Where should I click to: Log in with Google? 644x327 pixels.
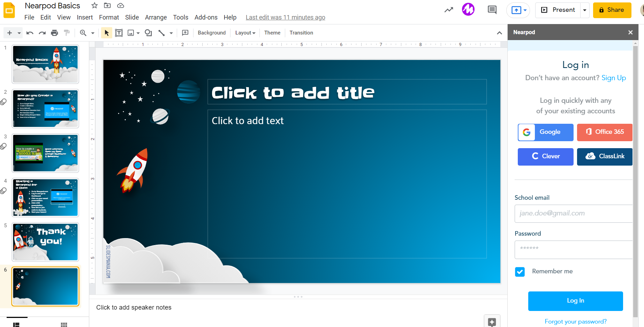point(546,132)
